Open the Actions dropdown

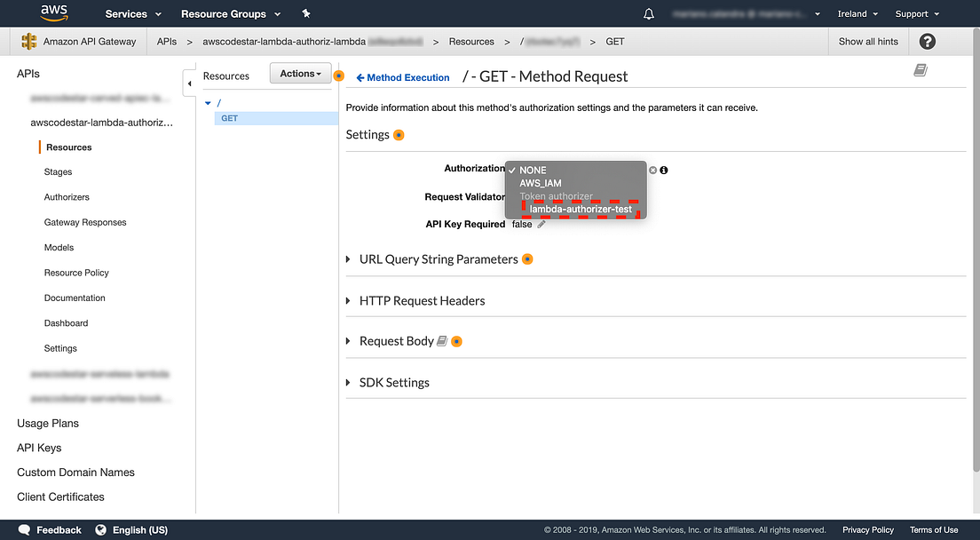point(300,74)
